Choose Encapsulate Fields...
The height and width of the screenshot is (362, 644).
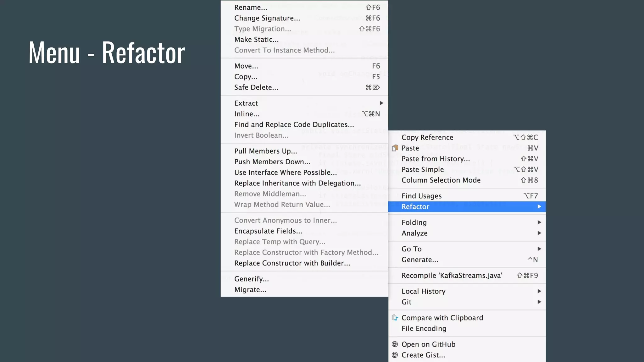304,231
